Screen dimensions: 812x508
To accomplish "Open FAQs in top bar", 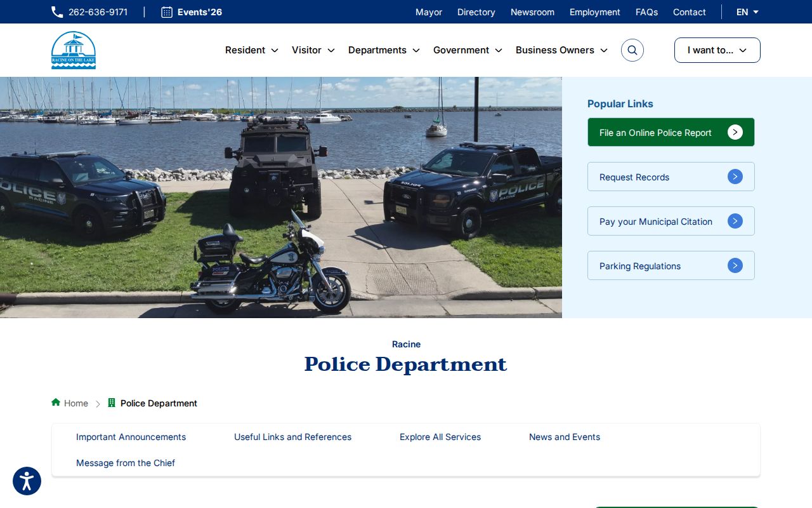I will tap(646, 12).
